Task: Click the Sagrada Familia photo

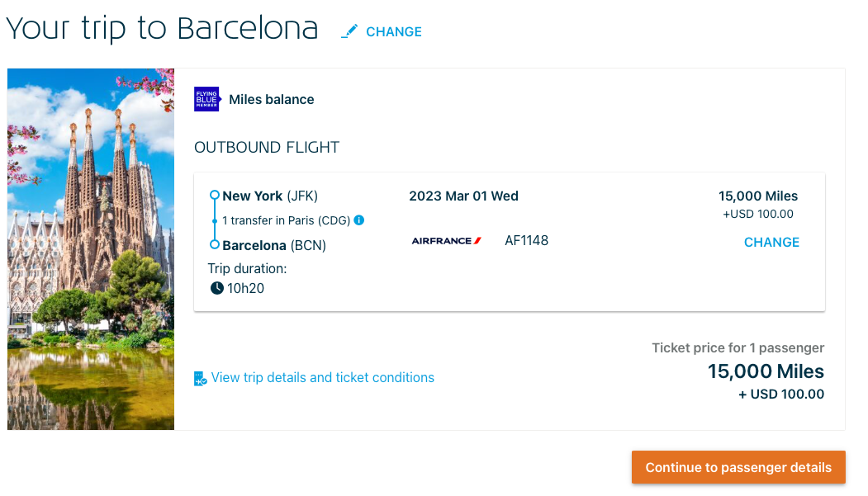Action: [x=90, y=248]
